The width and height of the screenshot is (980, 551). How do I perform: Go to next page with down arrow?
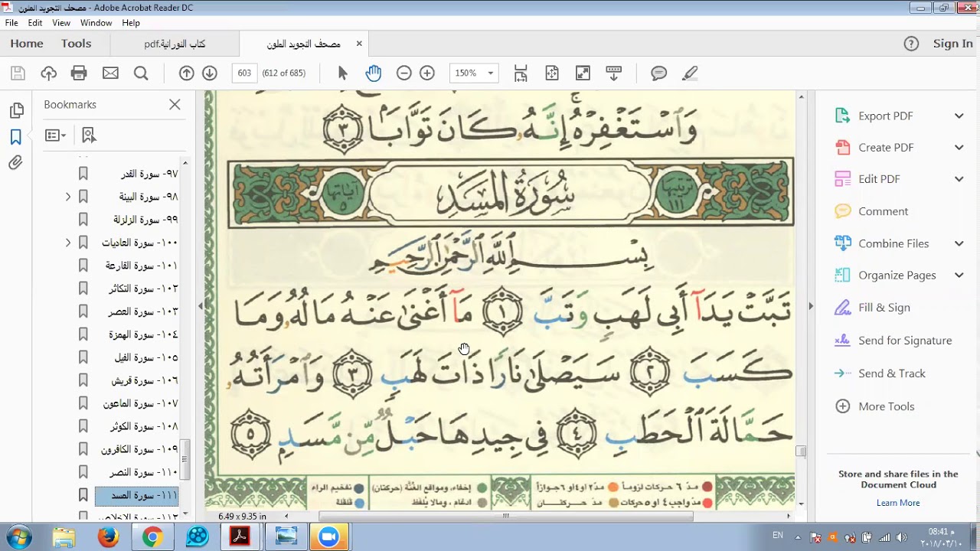[x=210, y=73]
